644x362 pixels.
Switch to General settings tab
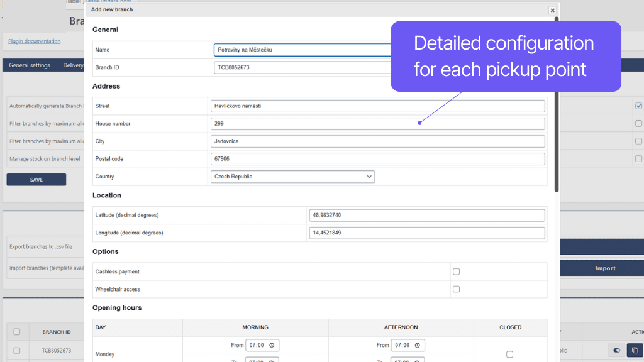tap(30, 65)
